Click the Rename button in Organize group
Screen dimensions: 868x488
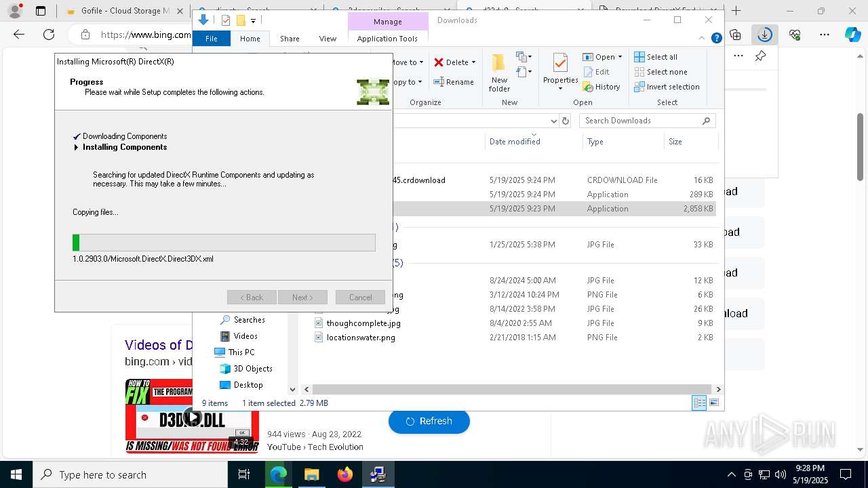tap(453, 82)
